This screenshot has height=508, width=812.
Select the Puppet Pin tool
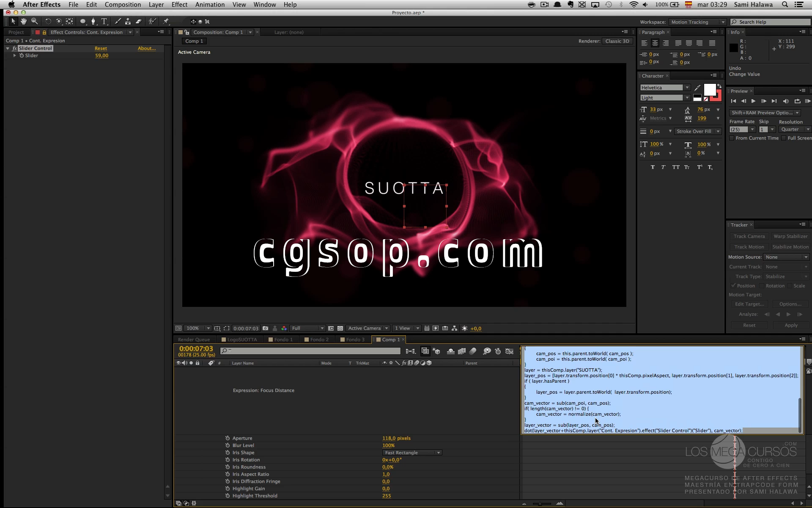tap(166, 21)
